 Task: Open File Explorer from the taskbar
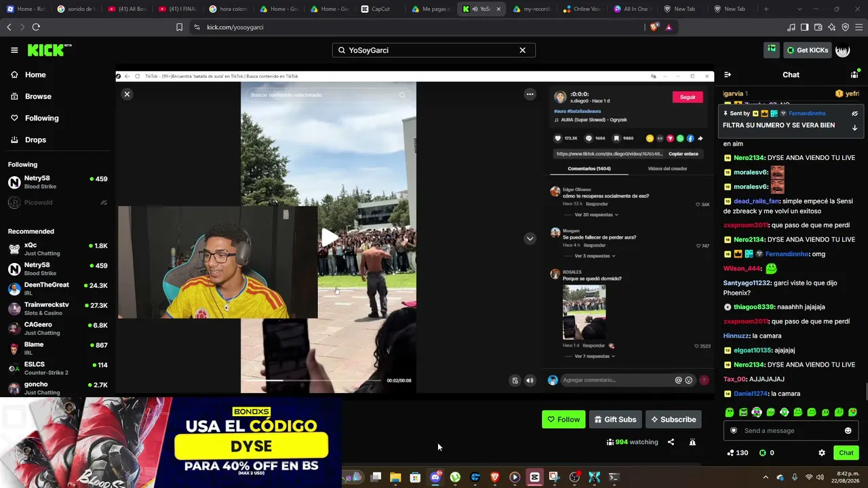pyautogui.click(x=395, y=477)
